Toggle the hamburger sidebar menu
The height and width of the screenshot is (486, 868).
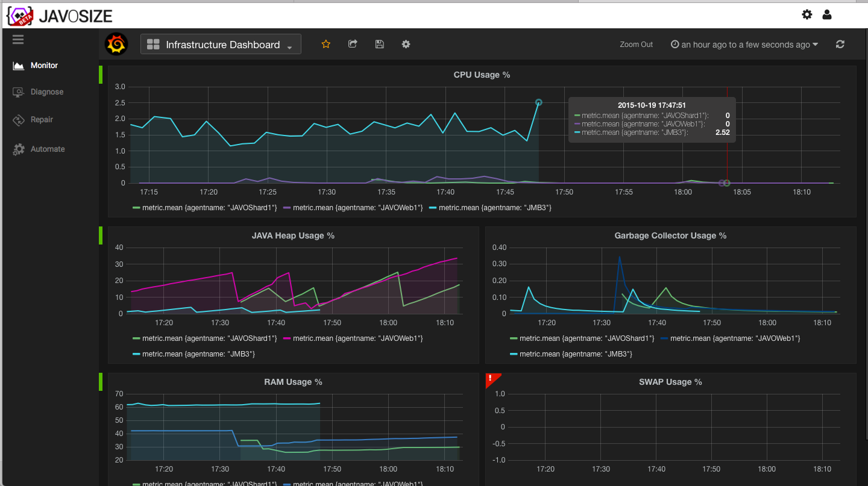point(17,39)
